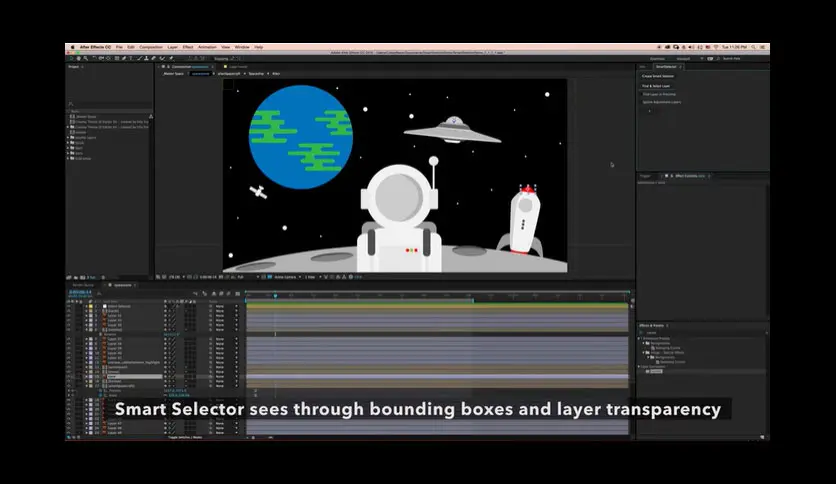Image resolution: width=836 pixels, height=484 pixels.
Task: Click the Create Smart Selector button
Action: tap(658, 76)
